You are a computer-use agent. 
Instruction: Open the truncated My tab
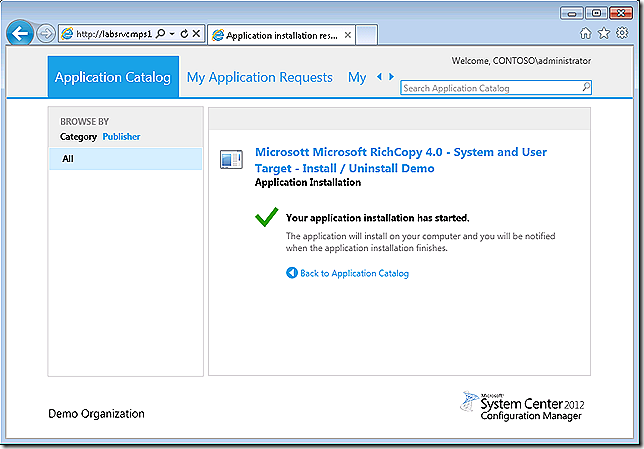point(357,77)
